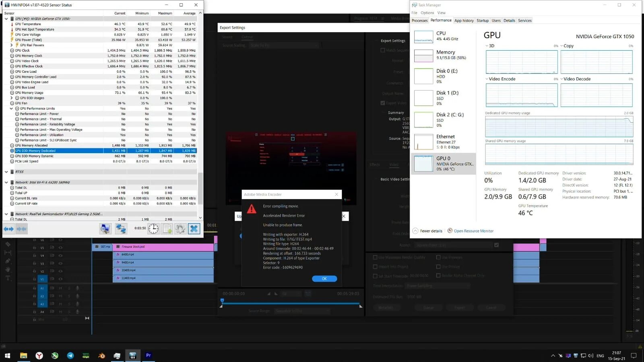
Task: Select the Slip tool in Premiere toolbar
Action: click(8, 253)
